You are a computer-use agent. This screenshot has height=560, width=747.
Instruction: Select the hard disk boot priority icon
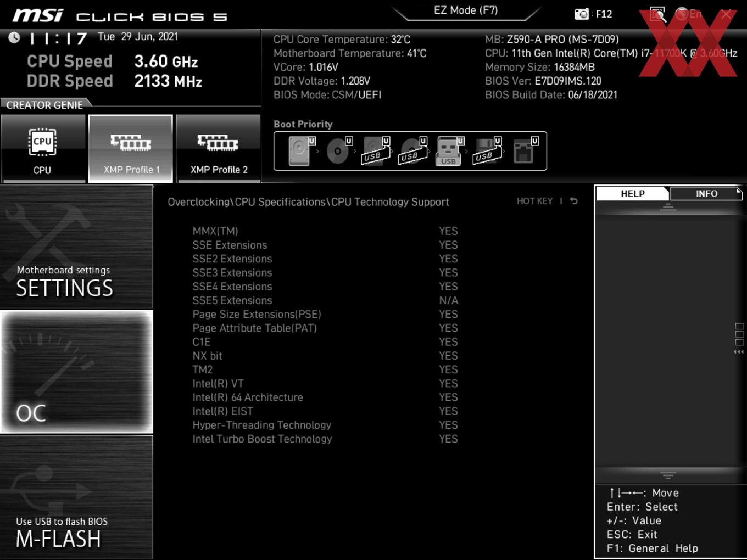[x=301, y=151]
